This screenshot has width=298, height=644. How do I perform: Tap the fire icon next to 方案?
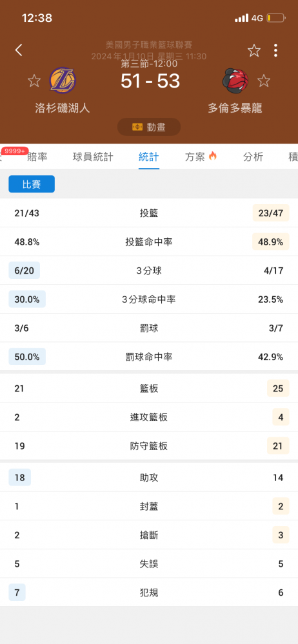pyautogui.click(x=212, y=156)
